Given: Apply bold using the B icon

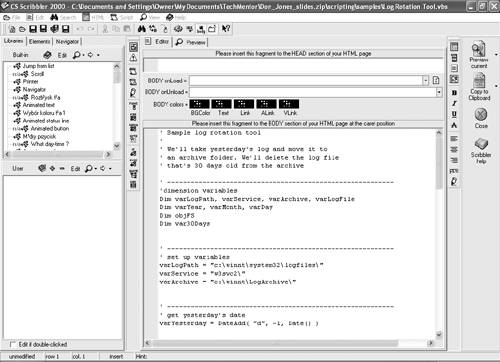Looking at the screenshot, I should 454,93.
